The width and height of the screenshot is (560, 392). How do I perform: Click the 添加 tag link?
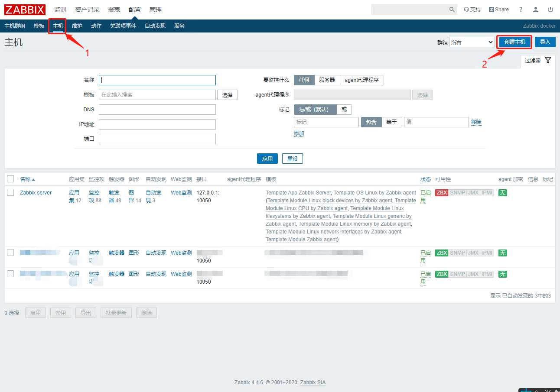299,133
